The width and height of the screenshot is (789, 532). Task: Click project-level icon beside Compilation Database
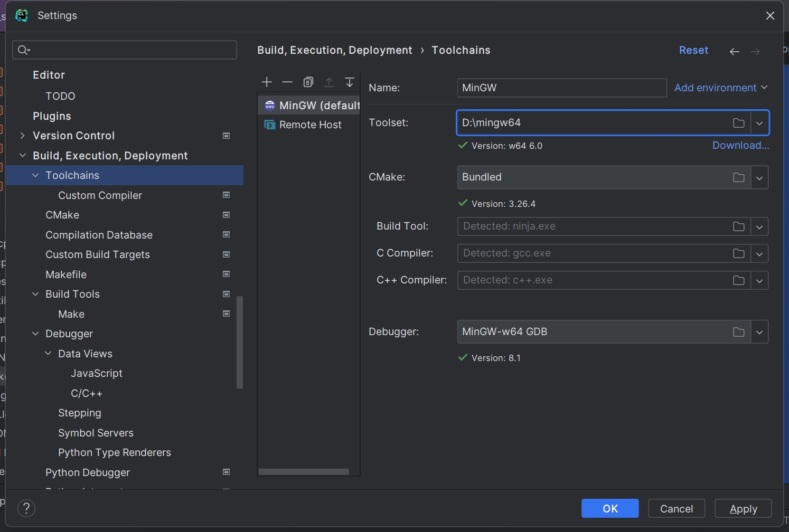point(226,235)
